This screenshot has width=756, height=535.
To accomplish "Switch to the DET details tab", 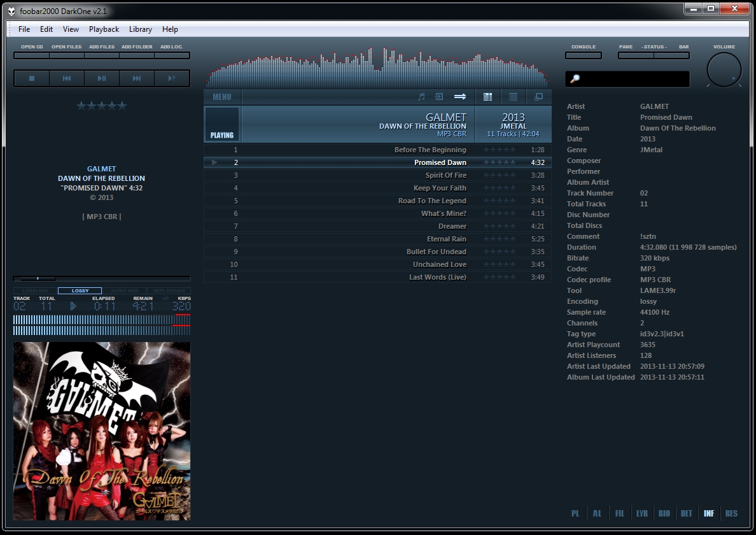I will coord(686,513).
